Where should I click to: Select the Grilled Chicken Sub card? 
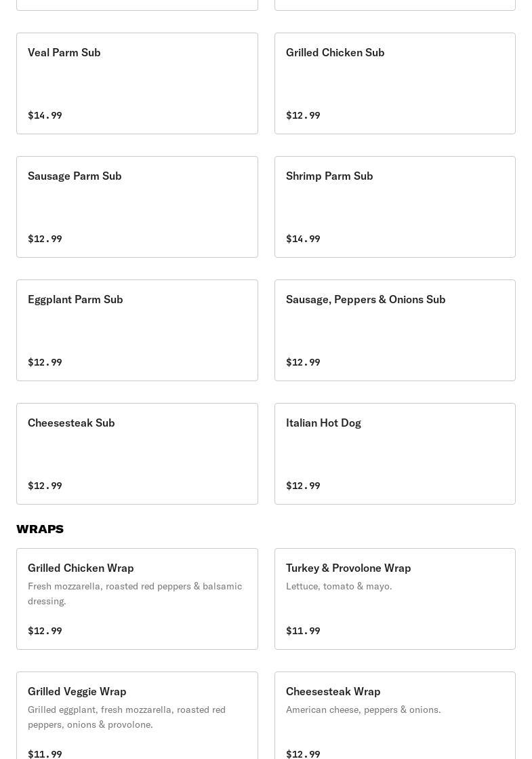point(394,83)
